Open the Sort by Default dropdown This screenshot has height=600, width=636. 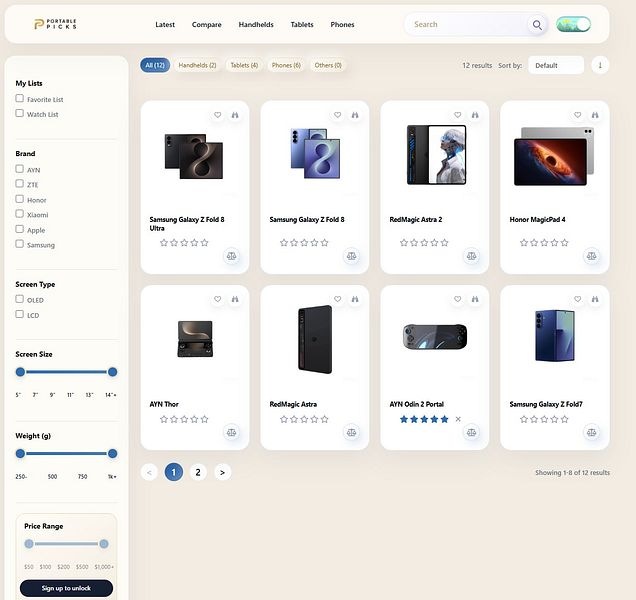click(x=556, y=65)
